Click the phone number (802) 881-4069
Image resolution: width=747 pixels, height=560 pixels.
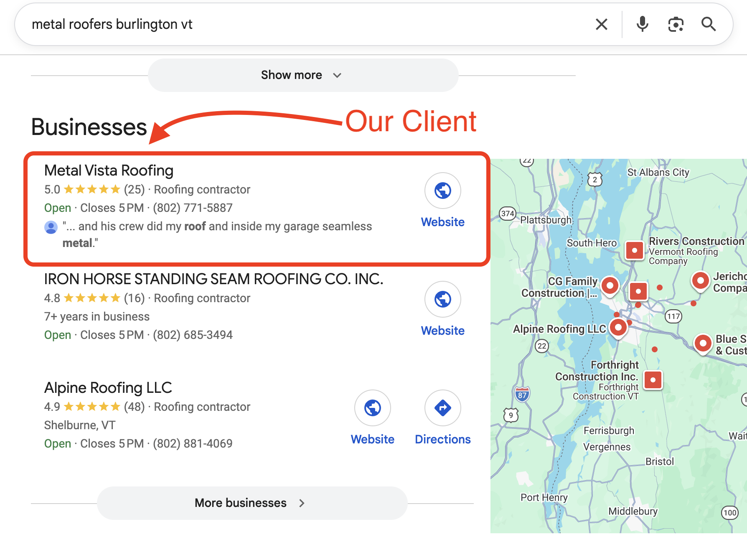pyautogui.click(x=193, y=444)
